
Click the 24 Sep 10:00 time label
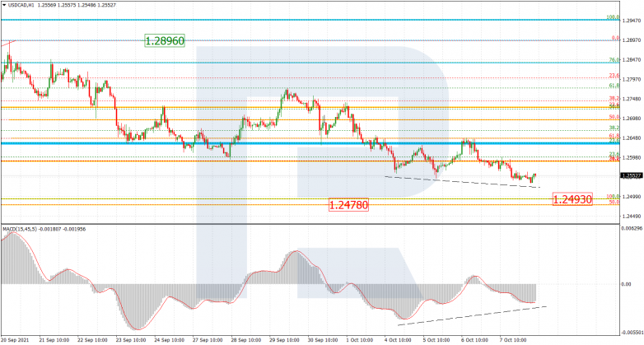click(x=167, y=341)
